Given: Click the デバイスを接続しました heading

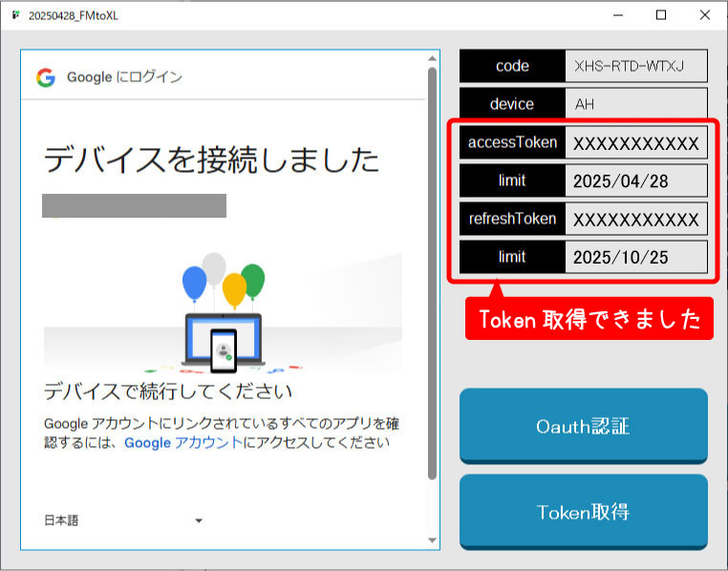Looking at the screenshot, I should pos(212,159).
